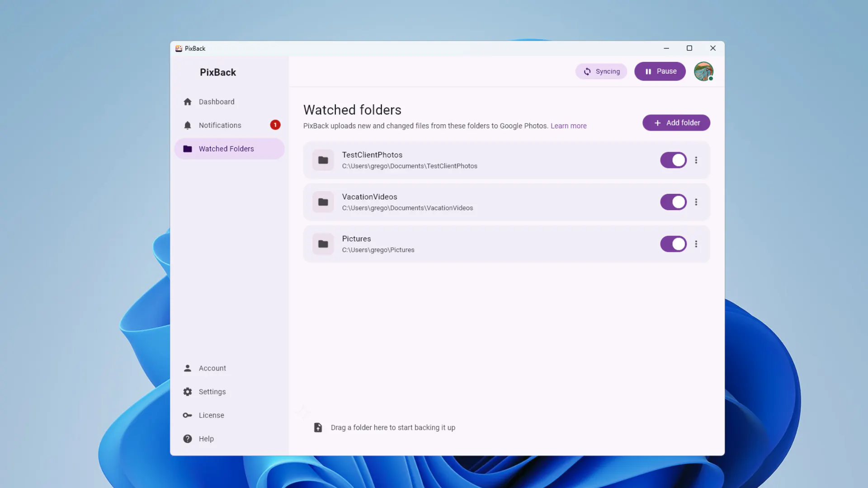Click the drag-a-folder upload file icon
The width and height of the screenshot is (868, 488).
(x=318, y=427)
